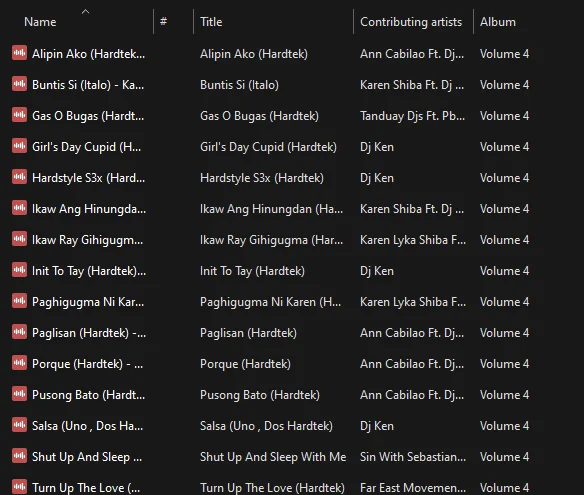Viewport: 584px width, 495px height.
Task: Select file name 'Salsa (Uno , Dos Ha...'
Action: click(x=87, y=426)
